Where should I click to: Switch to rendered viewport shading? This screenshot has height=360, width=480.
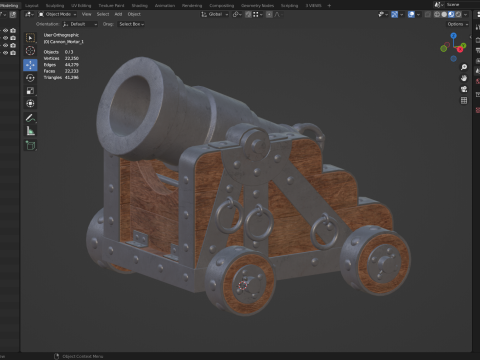point(458,14)
